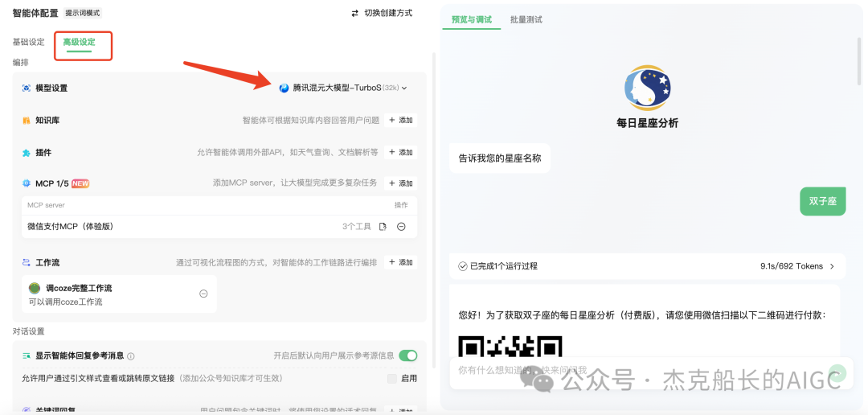The width and height of the screenshot is (868, 415).
Task: Click the left panel vertical scrollbar
Action: click(433, 211)
